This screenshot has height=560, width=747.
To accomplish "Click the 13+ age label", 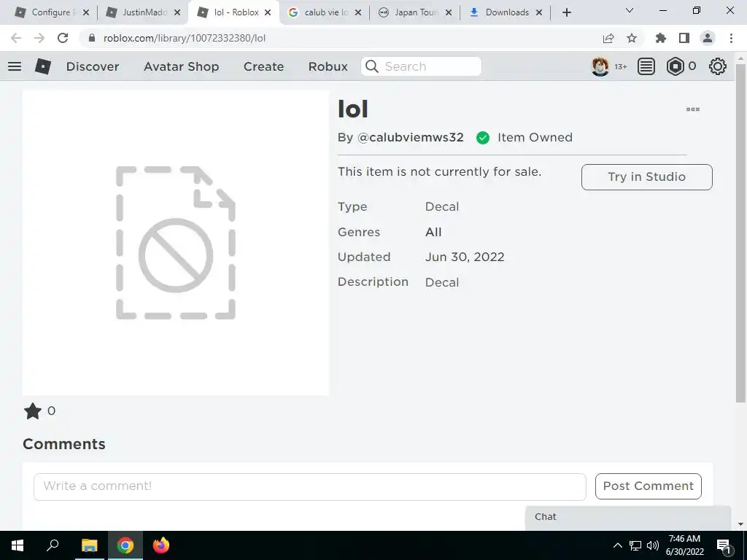I will pos(620,66).
